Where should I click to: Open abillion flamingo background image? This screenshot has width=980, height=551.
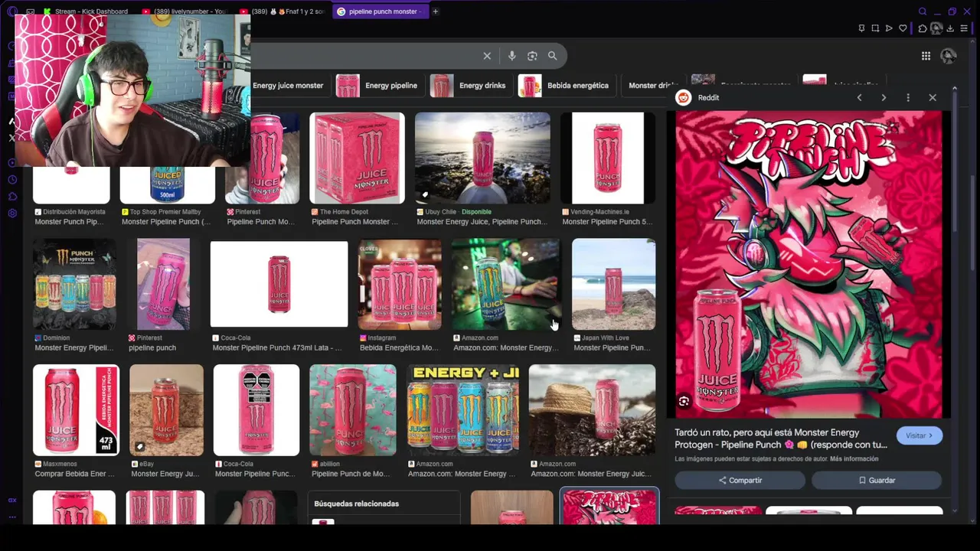pyautogui.click(x=353, y=410)
